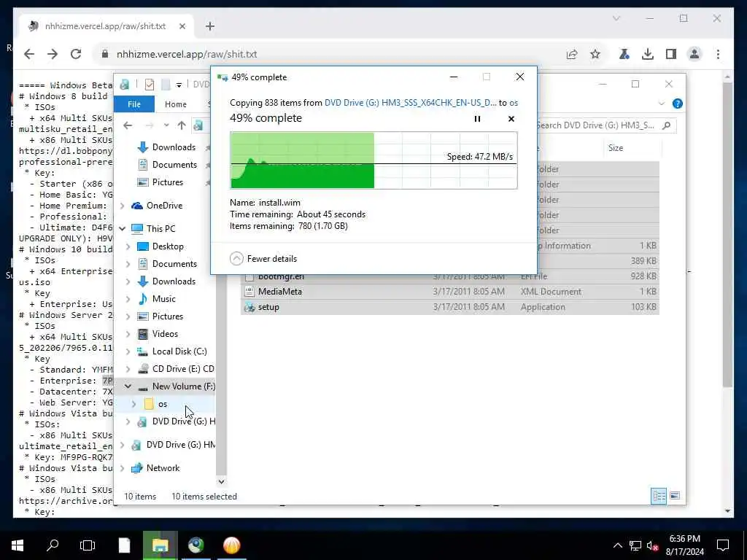Open the browser Downloads icon
This screenshot has width=747, height=560.
[648, 54]
